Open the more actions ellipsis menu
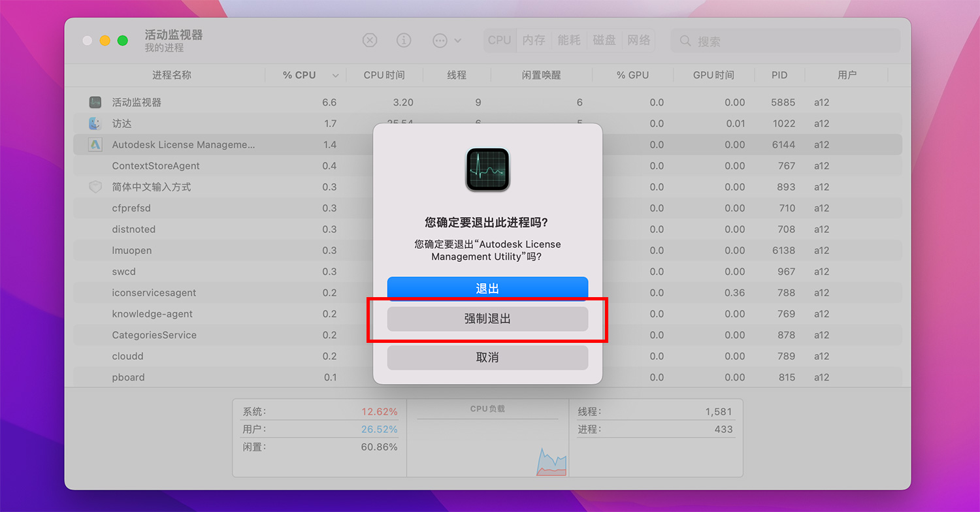Screen dimensions: 980x512 click(447, 40)
